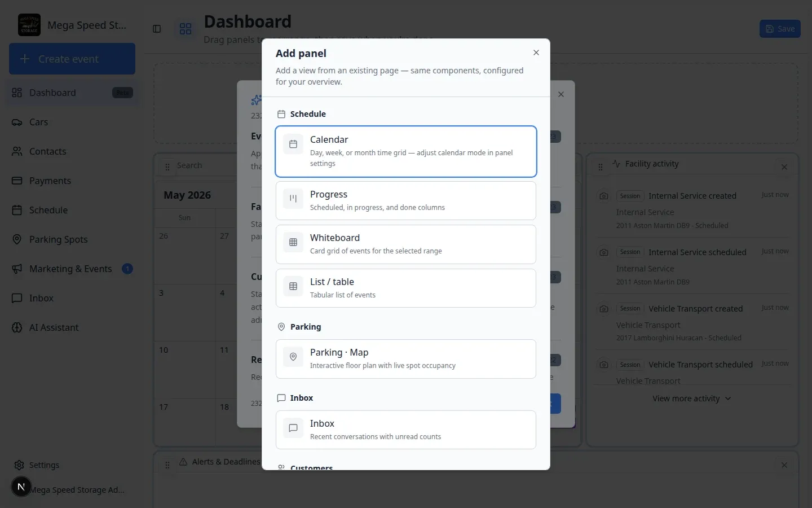
Task: Click the Inbox section header icon in dialog
Action: (x=281, y=398)
